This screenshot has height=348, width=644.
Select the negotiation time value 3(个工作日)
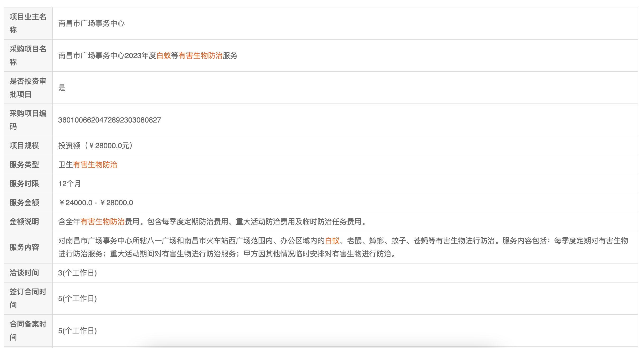(77, 273)
